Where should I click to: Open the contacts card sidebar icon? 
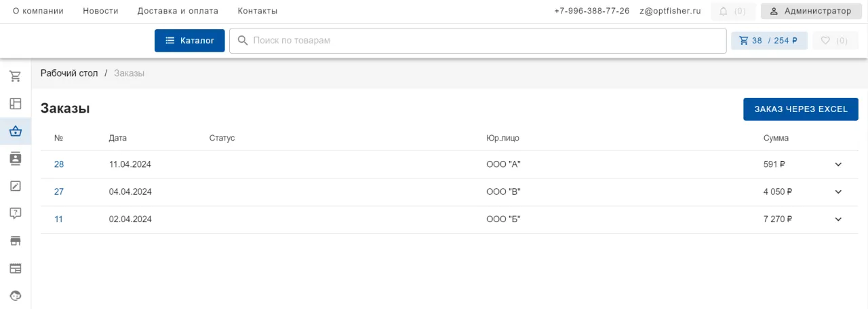15,158
